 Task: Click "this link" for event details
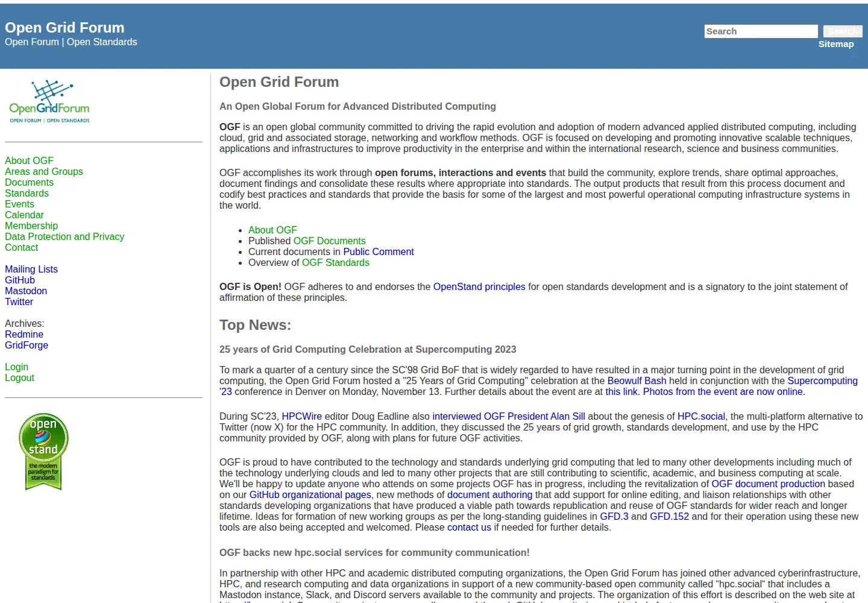click(x=621, y=391)
